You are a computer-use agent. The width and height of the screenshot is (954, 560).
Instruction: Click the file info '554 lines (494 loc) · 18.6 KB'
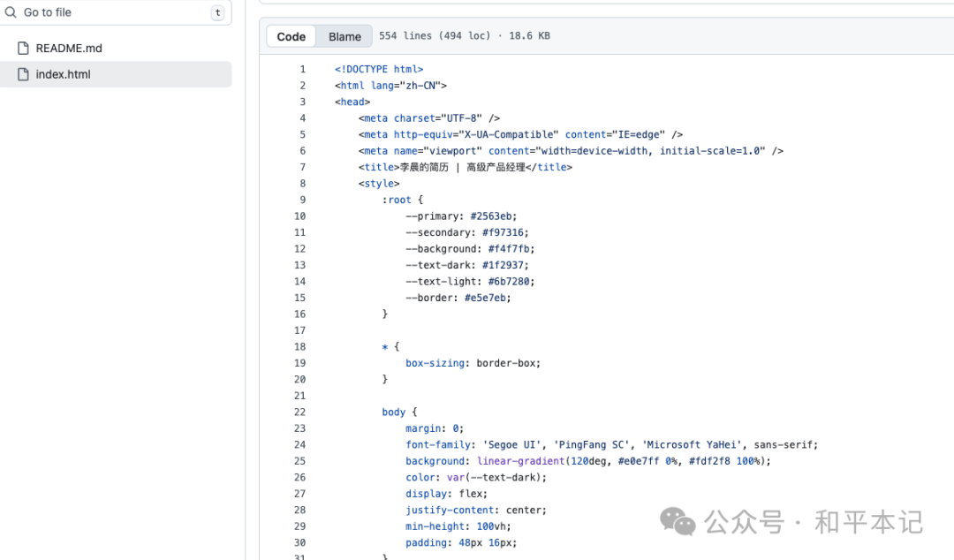pos(465,36)
